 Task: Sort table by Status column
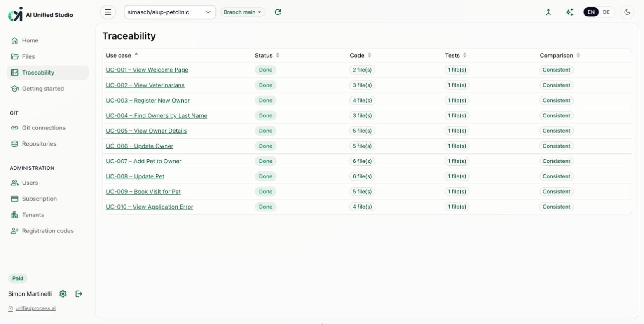point(267,55)
